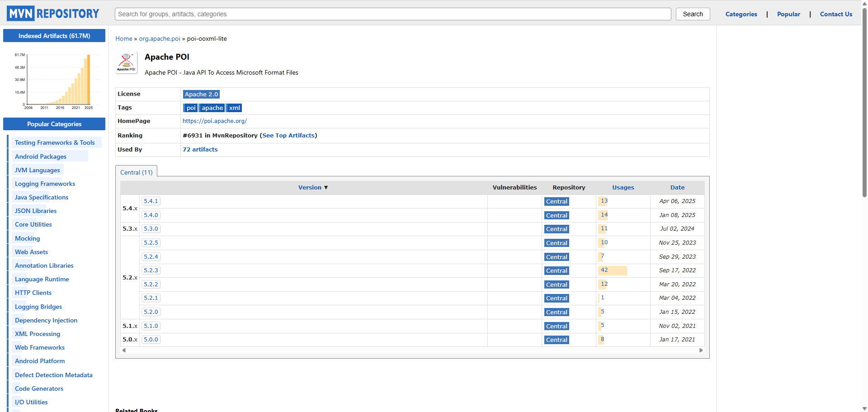This screenshot has height=412, width=868.
Task: Click the Version sort arrow header
Action: point(313,187)
